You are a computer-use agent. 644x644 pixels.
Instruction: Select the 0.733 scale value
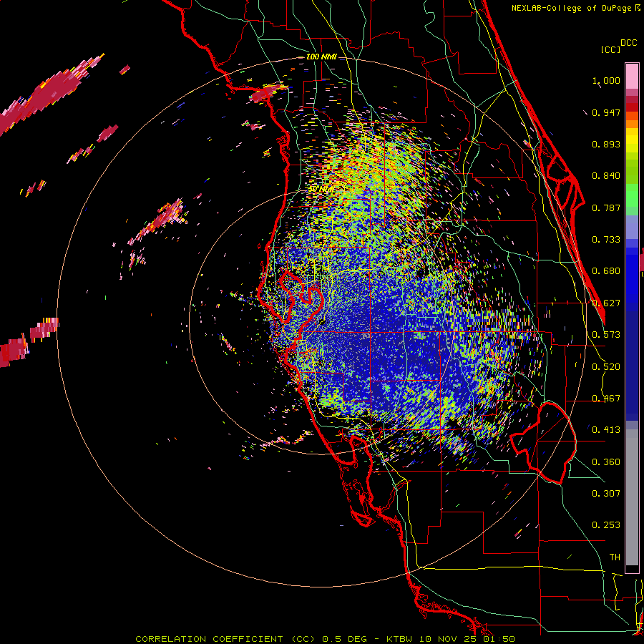tap(606, 240)
